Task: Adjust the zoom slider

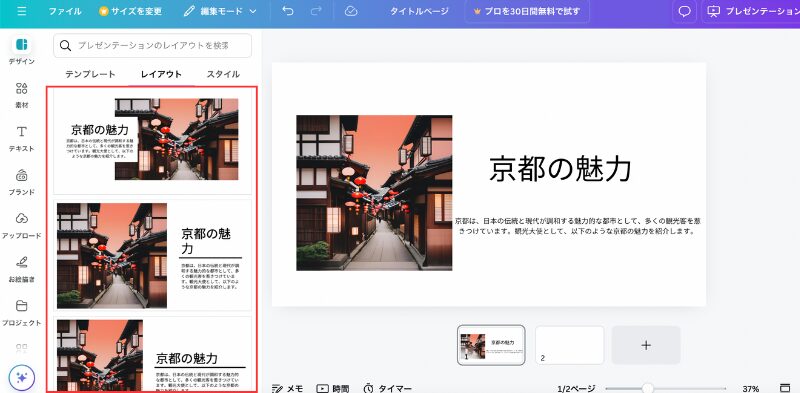Action: point(665,388)
